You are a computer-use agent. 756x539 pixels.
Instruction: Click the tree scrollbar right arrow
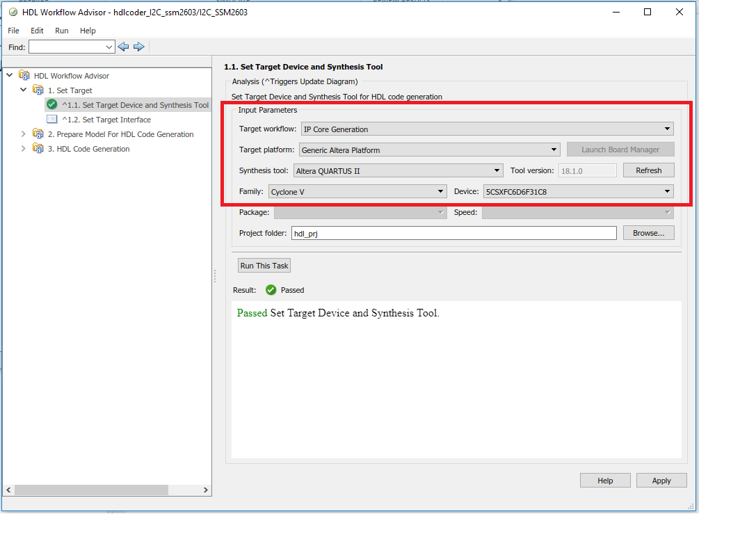point(206,490)
